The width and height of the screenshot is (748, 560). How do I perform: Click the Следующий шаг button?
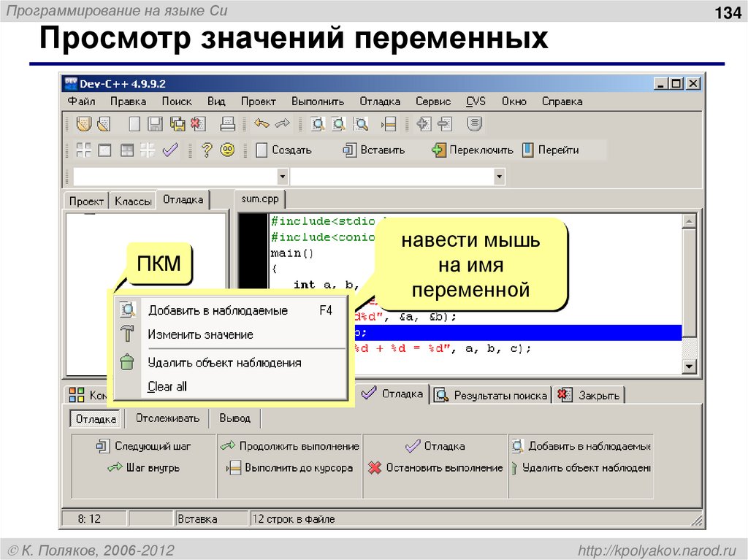pos(143,447)
